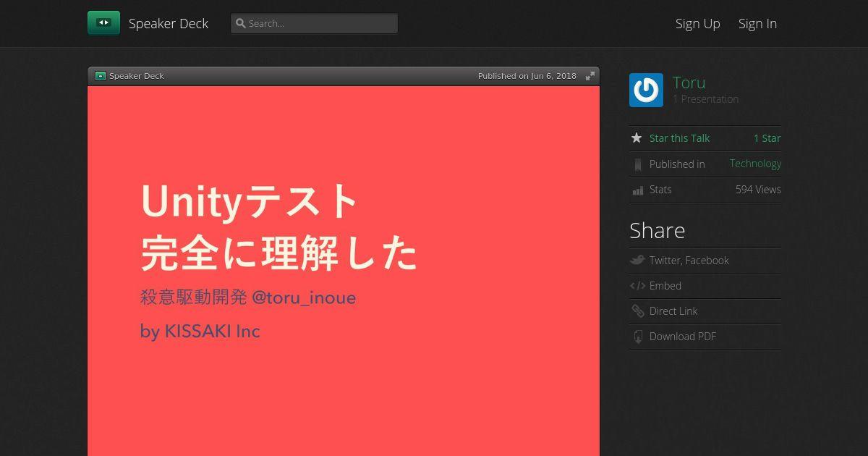Click Speaker Deck label in player header
This screenshot has height=456, width=868.
pos(137,76)
